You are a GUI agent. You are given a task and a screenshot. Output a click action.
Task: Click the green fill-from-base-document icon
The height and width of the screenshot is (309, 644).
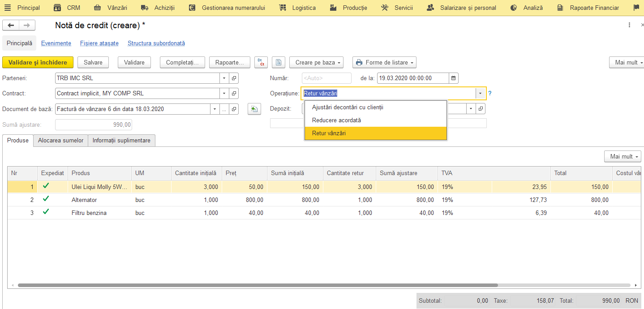click(254, 109)
